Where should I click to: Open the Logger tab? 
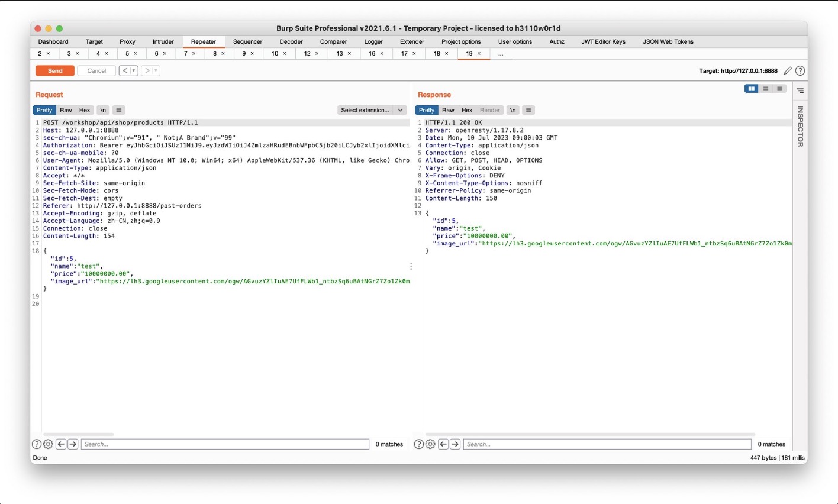[373, 42]
